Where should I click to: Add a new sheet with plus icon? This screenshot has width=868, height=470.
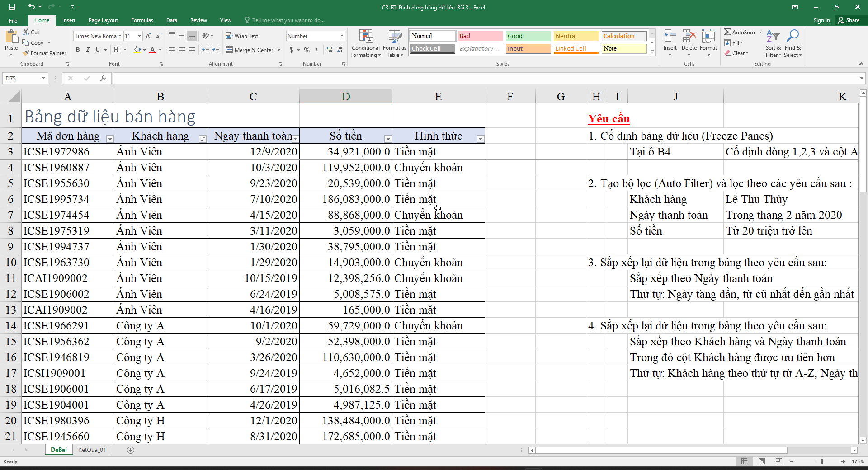tap(131, 450)
